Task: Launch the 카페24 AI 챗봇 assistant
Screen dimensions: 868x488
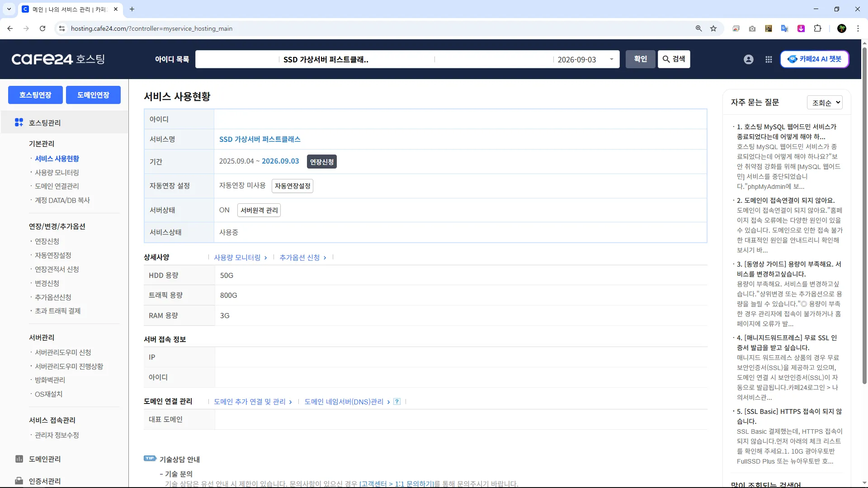Action: [x=814, y=59]
